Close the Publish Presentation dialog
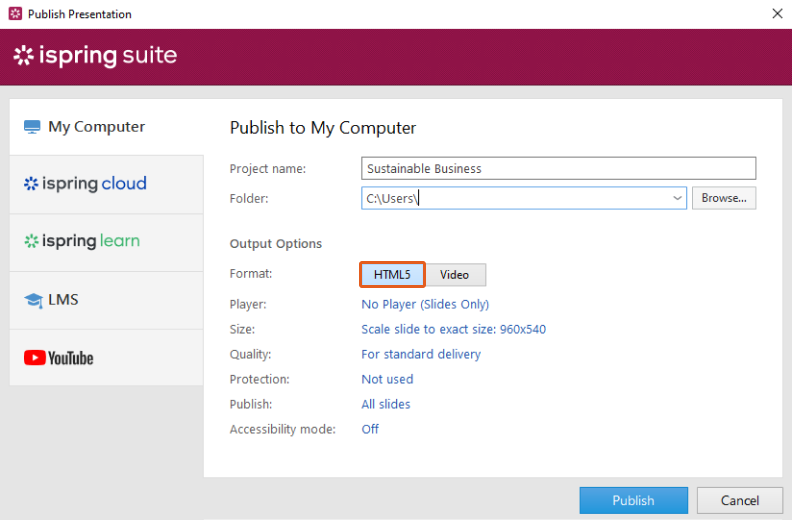 777,14
